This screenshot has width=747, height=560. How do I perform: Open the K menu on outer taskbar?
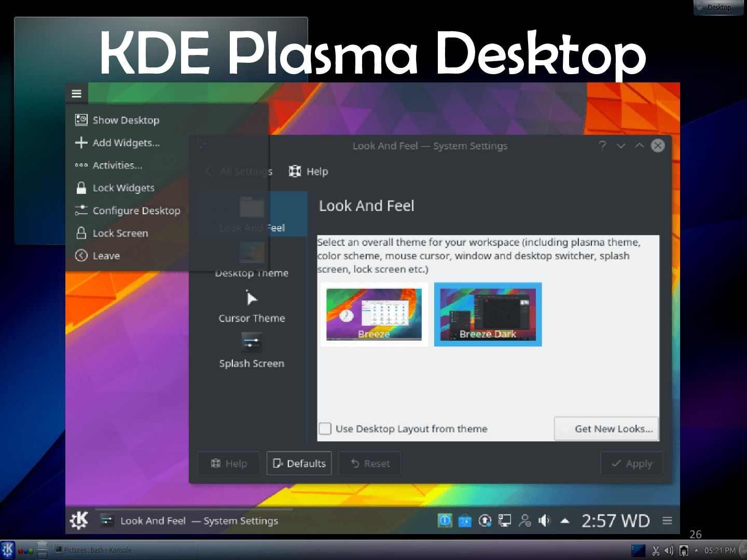point(8,550)
